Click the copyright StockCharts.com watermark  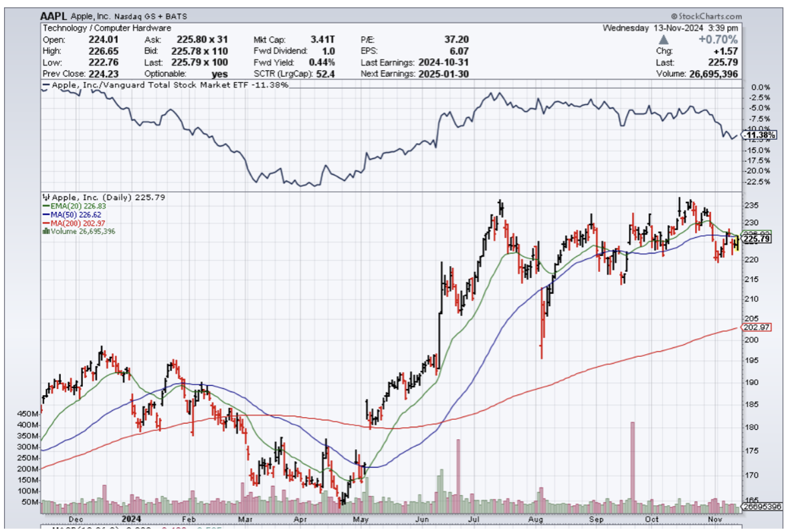click(706, 15)
